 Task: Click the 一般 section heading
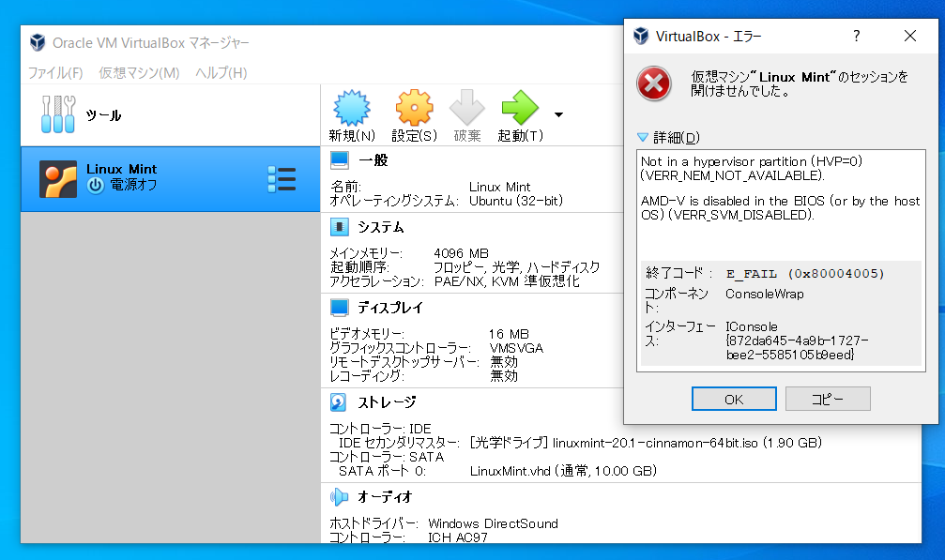(x=373, y=160)
